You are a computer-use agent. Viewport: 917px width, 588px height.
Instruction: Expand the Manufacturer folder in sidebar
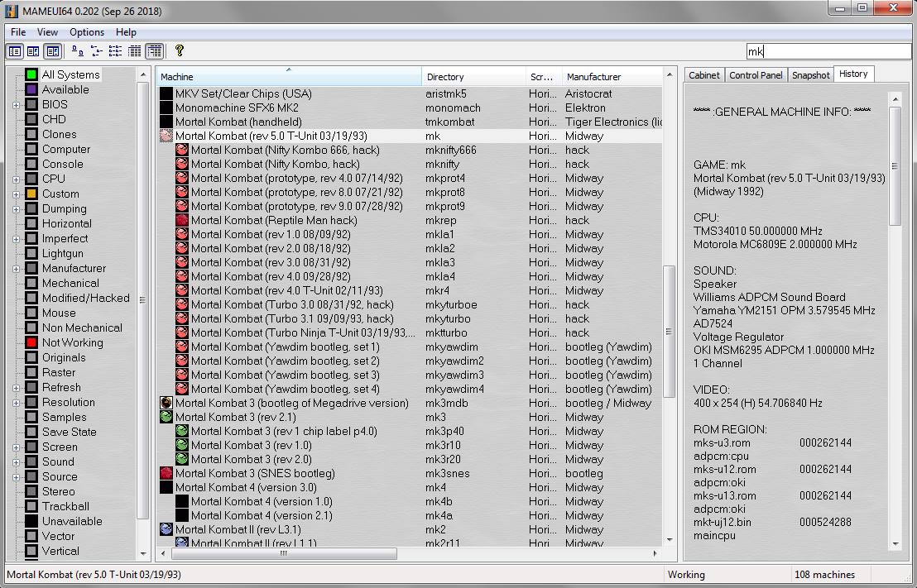pyautogui.click(x=16, y=269)
